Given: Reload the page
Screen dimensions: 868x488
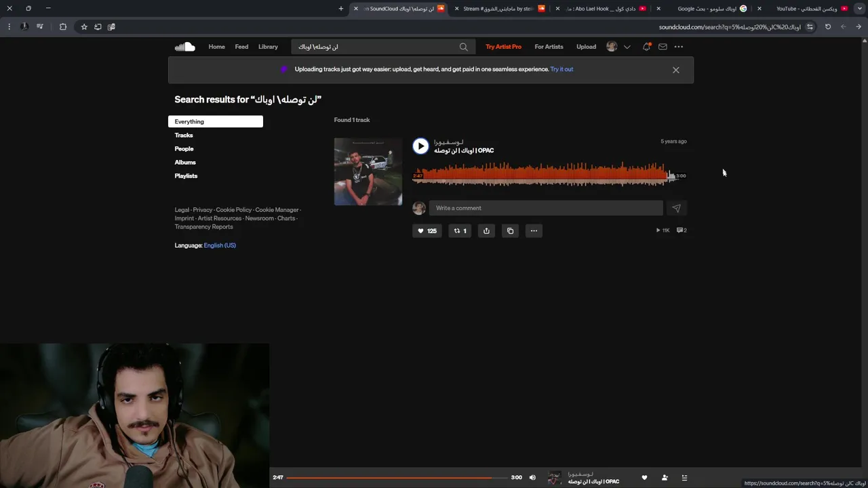Looking at the screenshot, I should [x=828, y=26].
